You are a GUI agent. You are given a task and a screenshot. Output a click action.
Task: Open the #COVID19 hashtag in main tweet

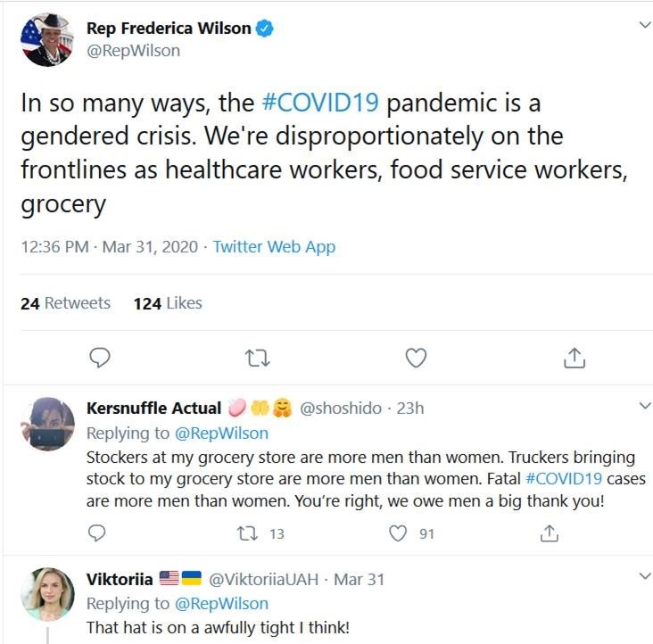click(x=322, y=102)
